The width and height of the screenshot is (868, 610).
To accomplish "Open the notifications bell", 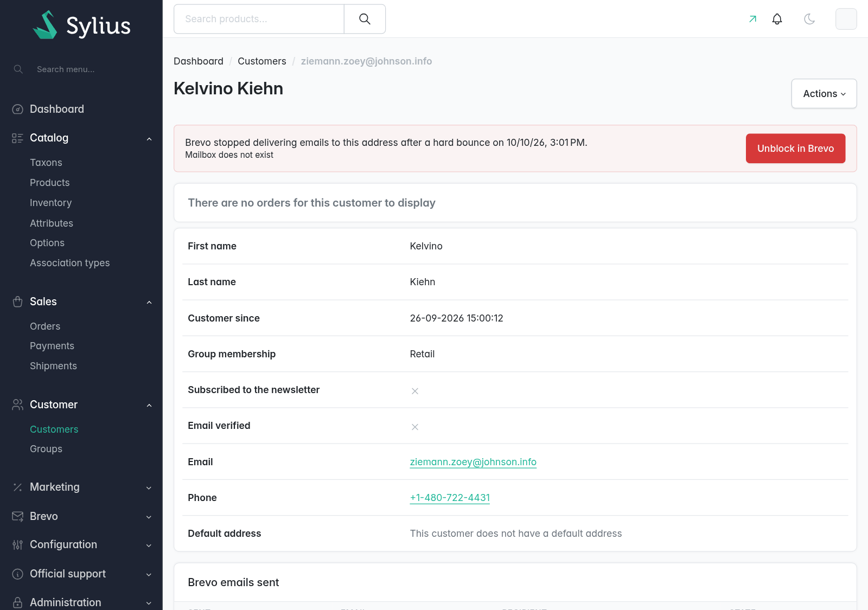I will (777, 19).
